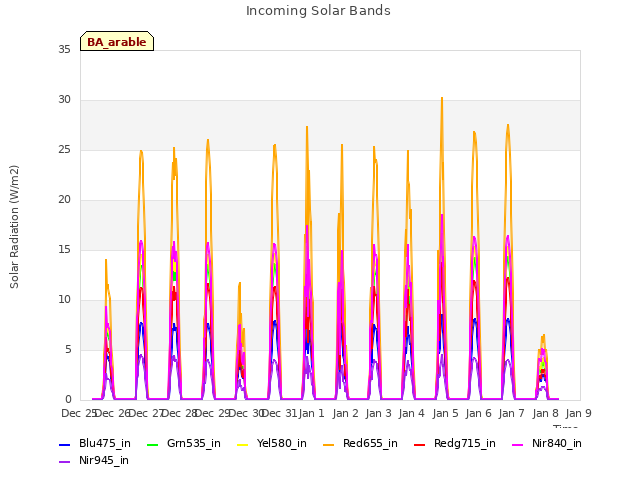Screen dimensions: 640x480
Task: Click the Jan 8 x-axis label
Action: pos(545,413)
